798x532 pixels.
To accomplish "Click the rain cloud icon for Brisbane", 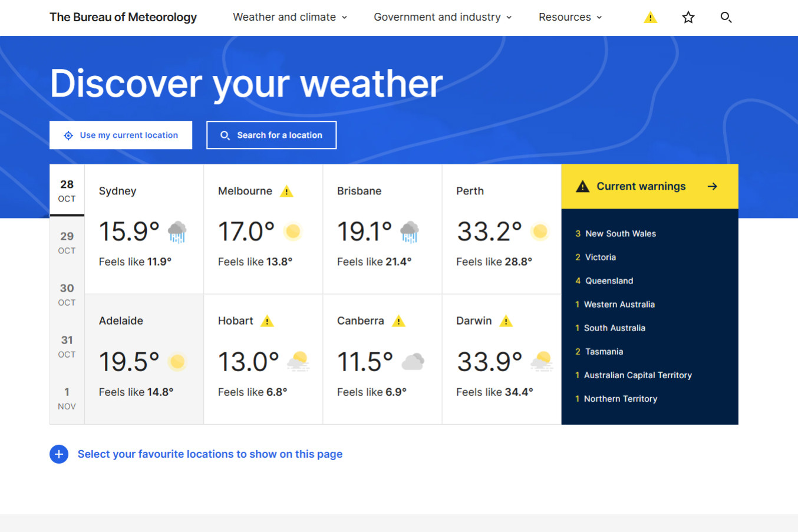I will pyautogui.click(x=410, y=231).
